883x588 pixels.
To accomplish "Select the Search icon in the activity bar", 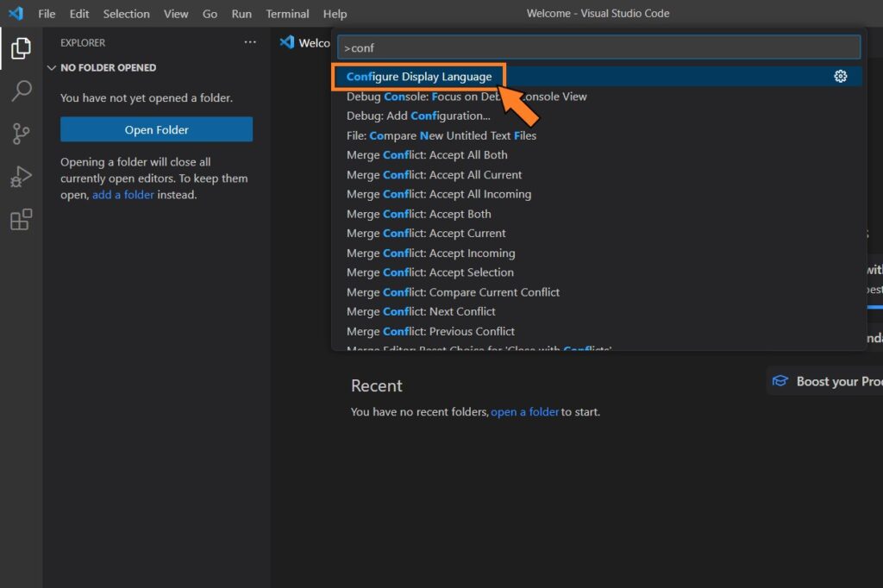I will [22, 91].
